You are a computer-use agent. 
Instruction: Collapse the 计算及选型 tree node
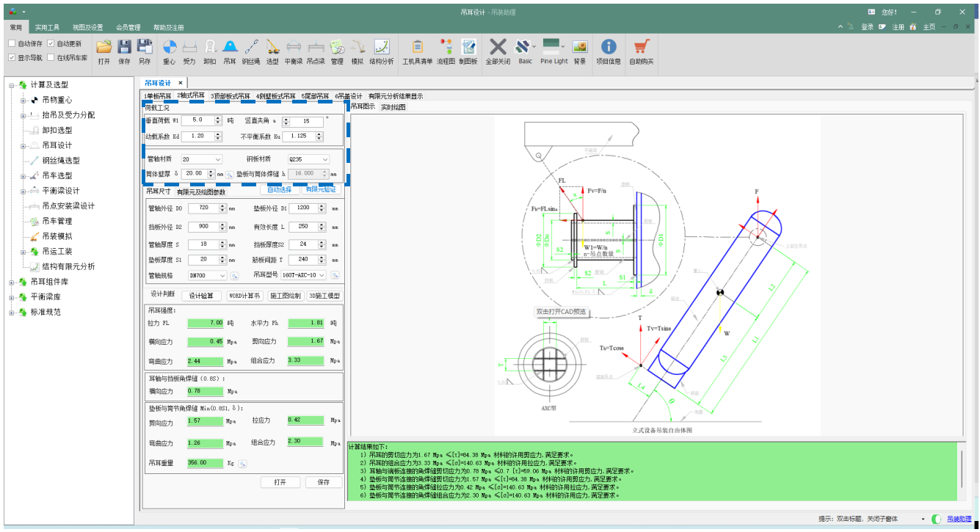(12, 85)
